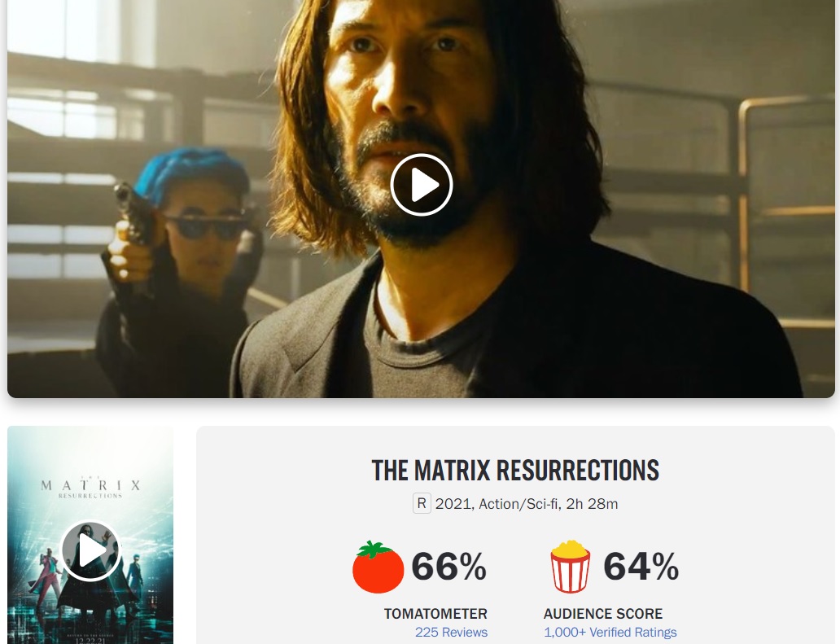Click The Matrix Resurrections title heading
Screen dimensions: 840x644
coord(515,471)
